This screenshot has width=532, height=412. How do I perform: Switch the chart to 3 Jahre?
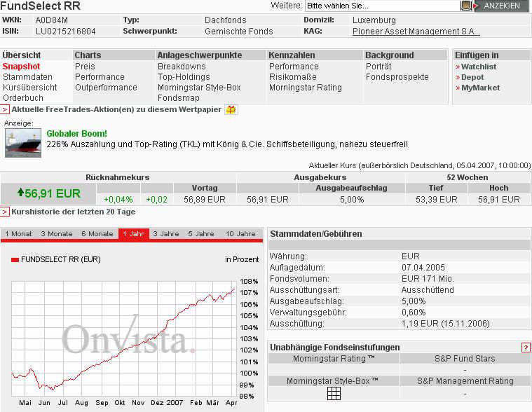pos(166,234)
